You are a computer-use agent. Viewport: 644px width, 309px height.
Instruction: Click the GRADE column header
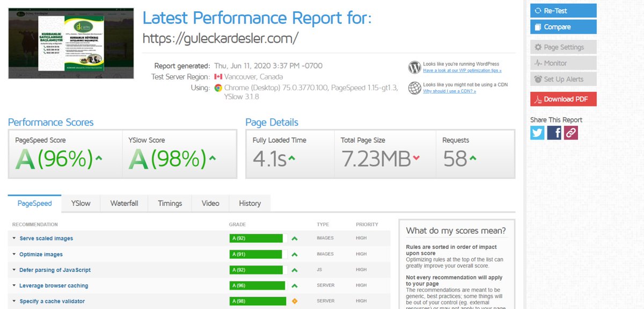tap(237, 224)
